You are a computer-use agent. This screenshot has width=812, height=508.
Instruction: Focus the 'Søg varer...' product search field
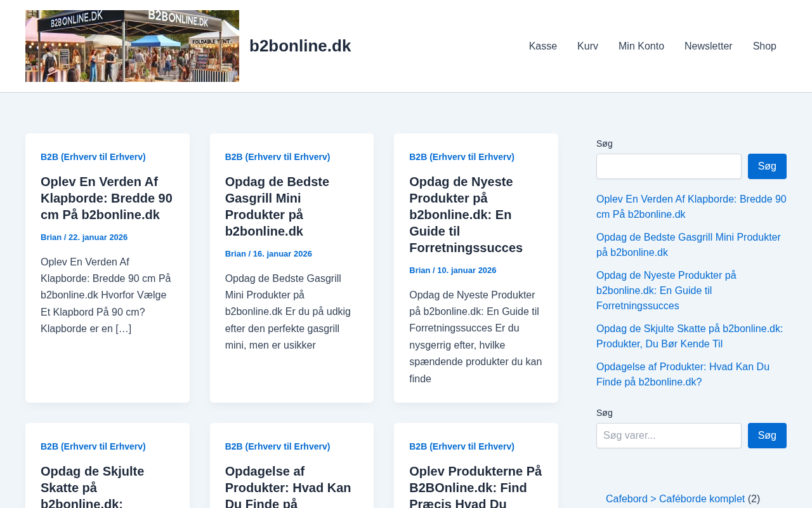[x=669, y=436]
